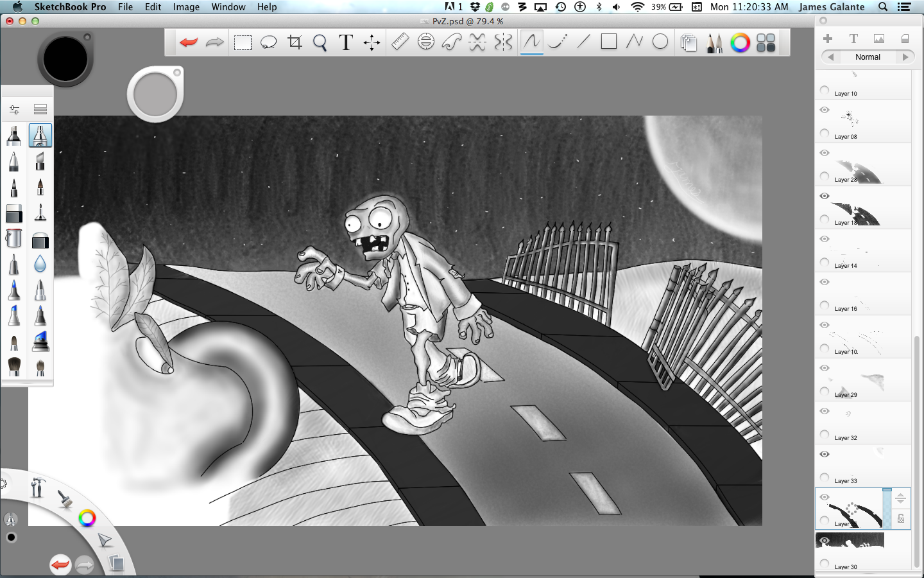Toggle visibility eye of Layer 14
924x578 pixels.
(825, 239)
